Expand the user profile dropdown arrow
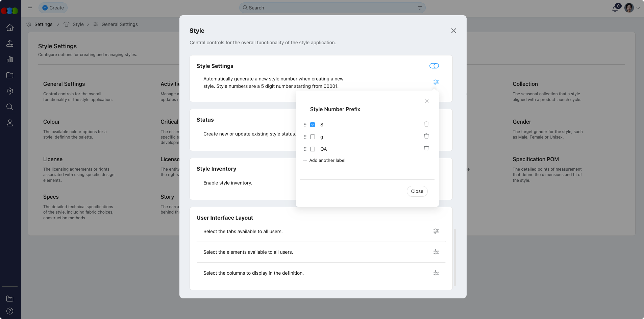 click(638, 8)
